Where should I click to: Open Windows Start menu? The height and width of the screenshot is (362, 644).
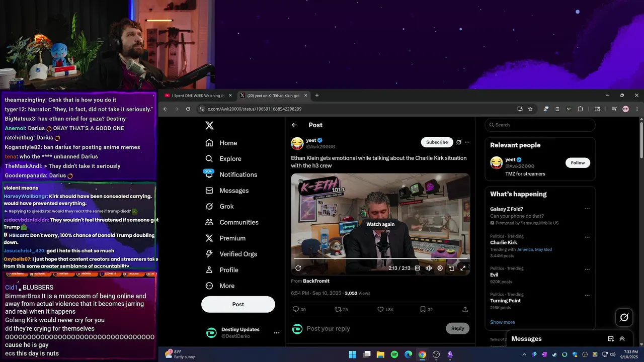(352, 354)
